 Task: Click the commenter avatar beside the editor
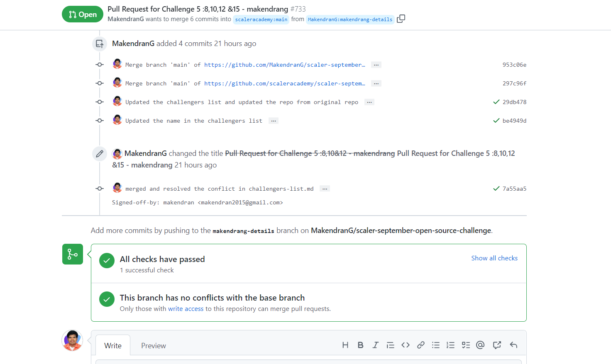72,340
